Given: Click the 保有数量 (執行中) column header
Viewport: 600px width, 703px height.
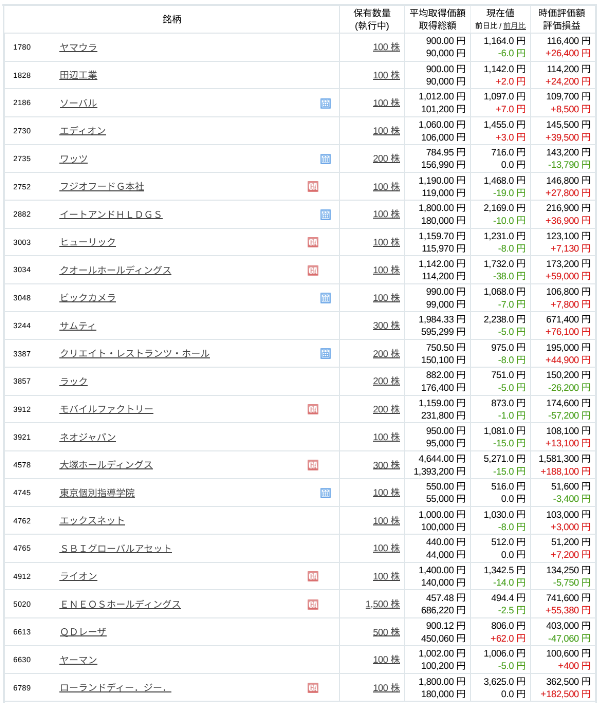Looking at the screenshot, I should (372, 19).
